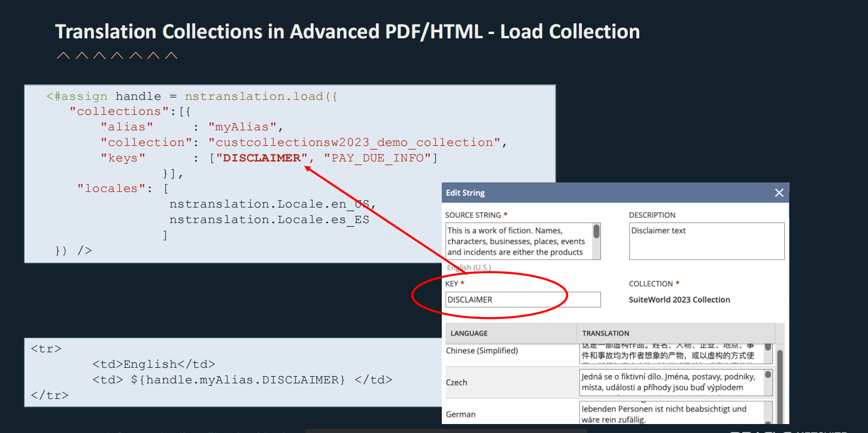Click into the KEY field containing DISCLAIMER
The height and width of the screenshot is (433, 868).
click(x=522, y=300)
